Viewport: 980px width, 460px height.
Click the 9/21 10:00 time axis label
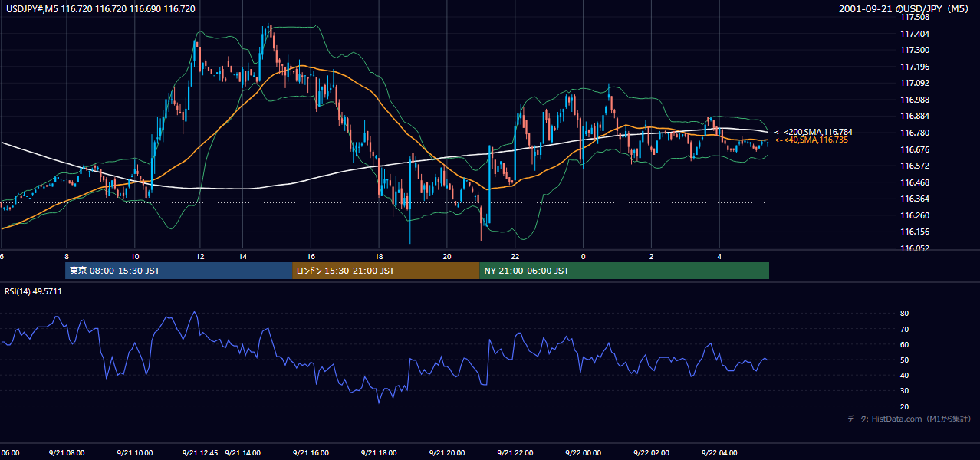(x=135, y=452)
